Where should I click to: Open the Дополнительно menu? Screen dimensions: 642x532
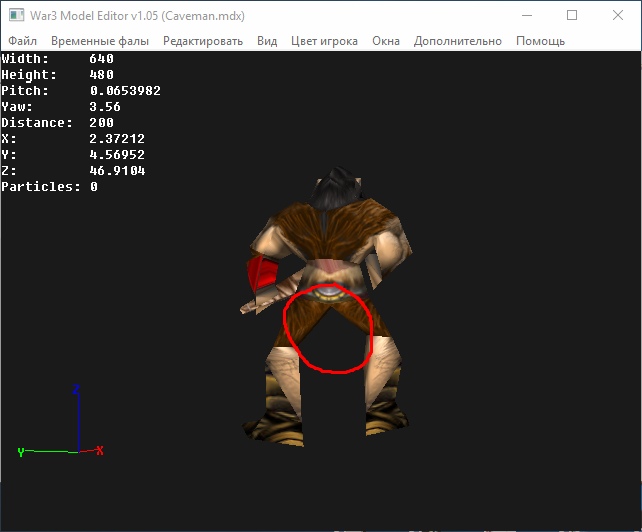click(457, 41)
